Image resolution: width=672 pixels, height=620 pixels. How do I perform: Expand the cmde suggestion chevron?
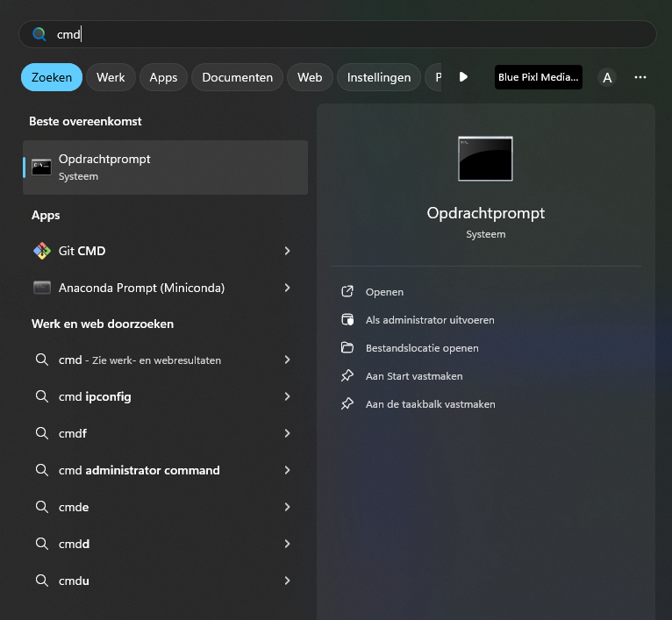pyautogui.click(x=287, y=507)
